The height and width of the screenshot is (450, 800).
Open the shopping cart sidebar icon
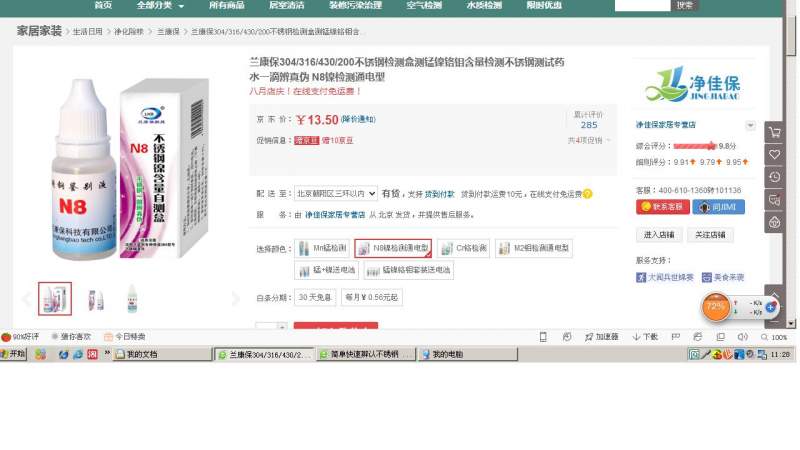click(774, 133)
